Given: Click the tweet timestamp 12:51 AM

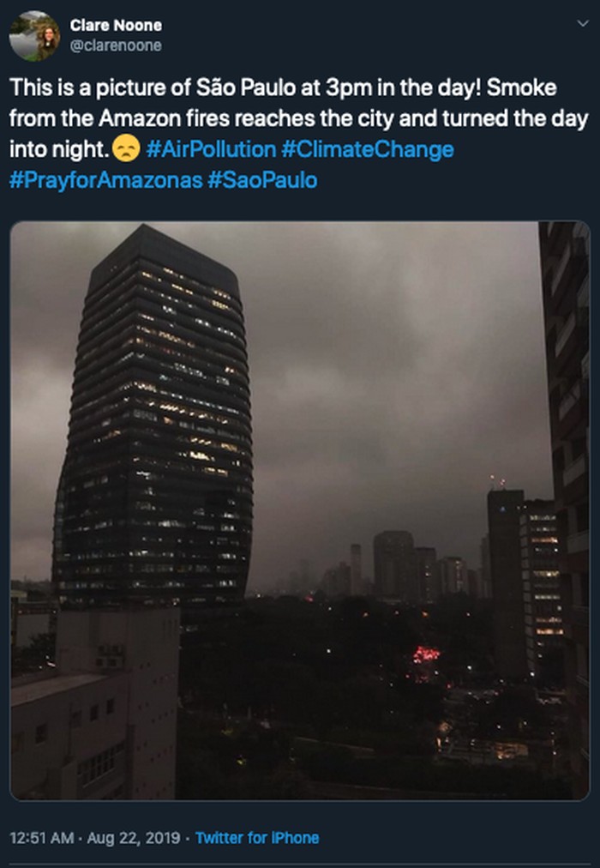Looking at the screenshot, I should pyautogui.click(x=42, y=838).
